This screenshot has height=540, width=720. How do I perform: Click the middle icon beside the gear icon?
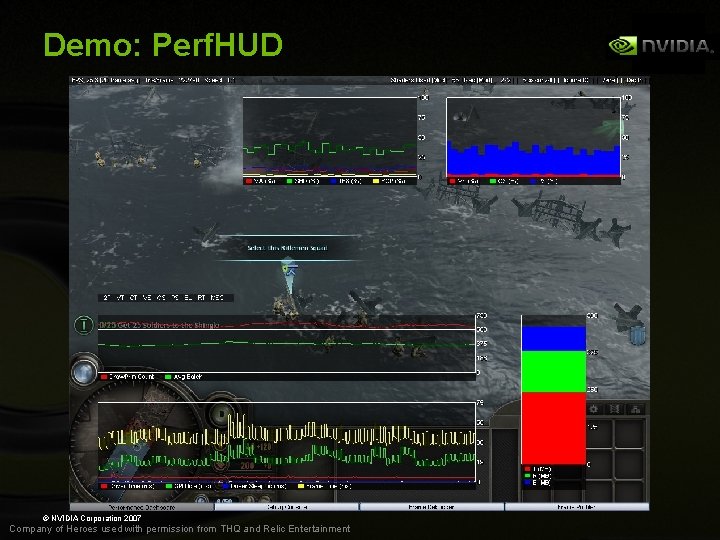(x=614, y=409)
